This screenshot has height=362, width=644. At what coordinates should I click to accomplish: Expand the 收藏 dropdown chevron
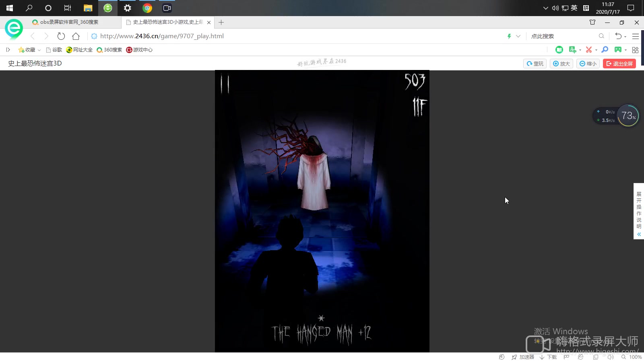(x=39, y=50)
